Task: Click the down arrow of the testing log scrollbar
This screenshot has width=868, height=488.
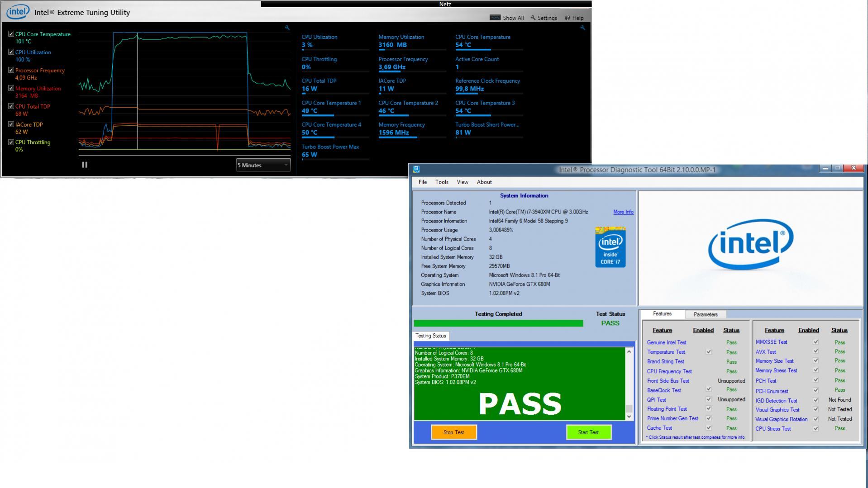Action: point(629,417)
